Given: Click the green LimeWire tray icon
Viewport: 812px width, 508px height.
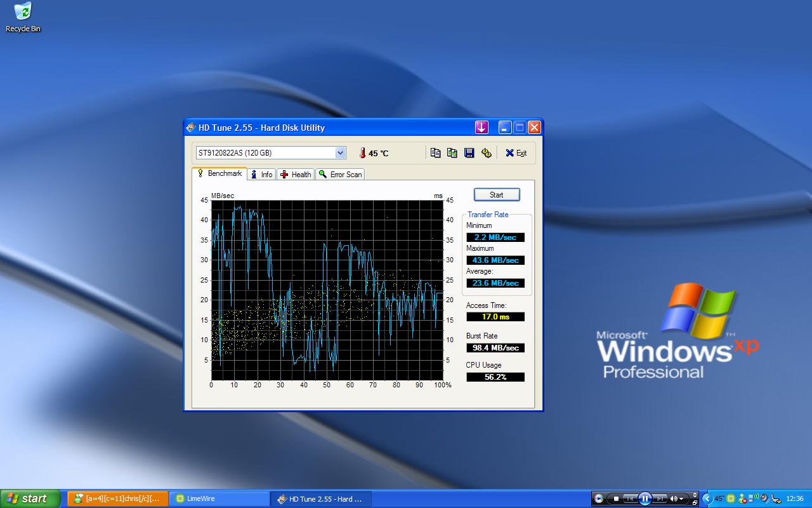Looking at the screenshot, I should tap(731, 498).
